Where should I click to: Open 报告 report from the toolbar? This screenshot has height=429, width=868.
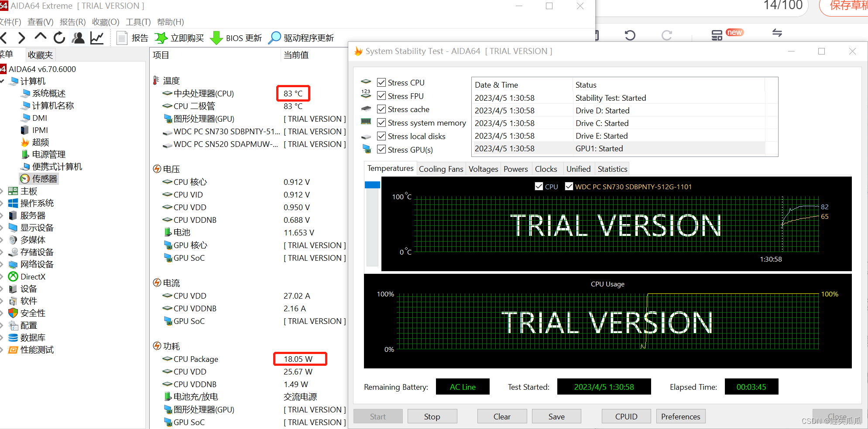(x=133, y=38)
